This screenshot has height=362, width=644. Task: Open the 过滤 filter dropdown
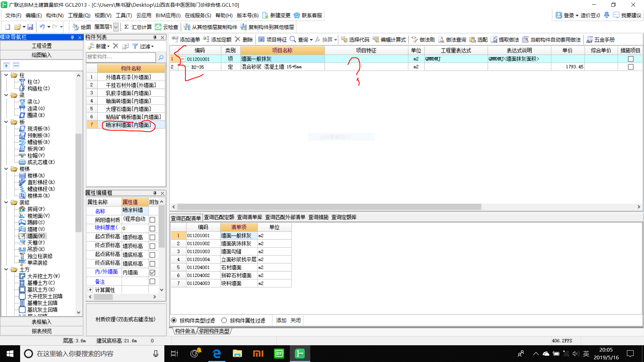point(152,46)
